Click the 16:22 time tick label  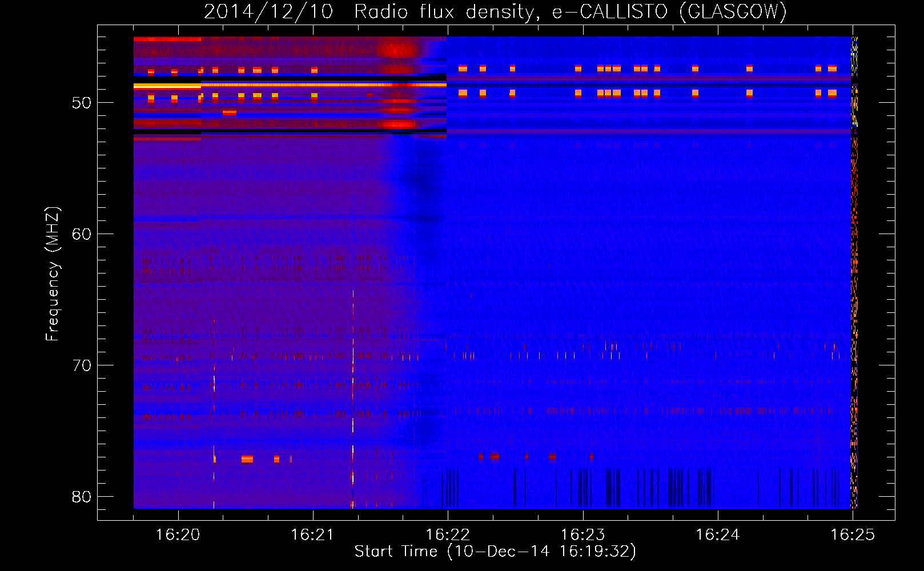(x=448, y=534)
